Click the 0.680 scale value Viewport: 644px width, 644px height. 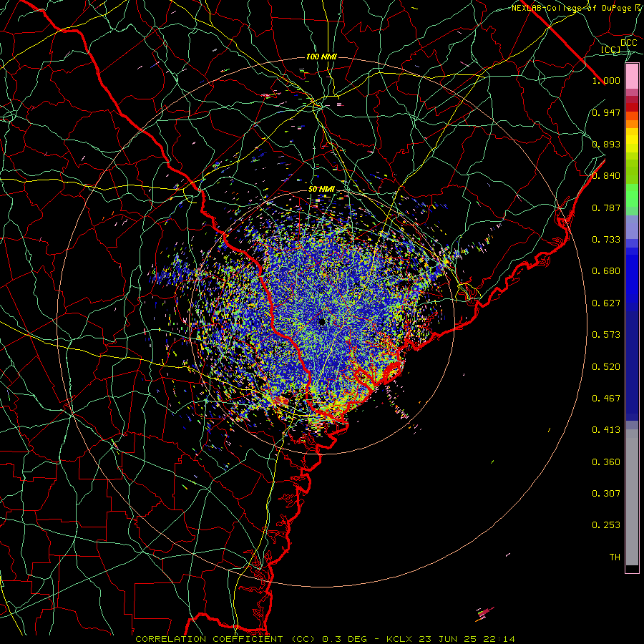(x=606, y=271)
